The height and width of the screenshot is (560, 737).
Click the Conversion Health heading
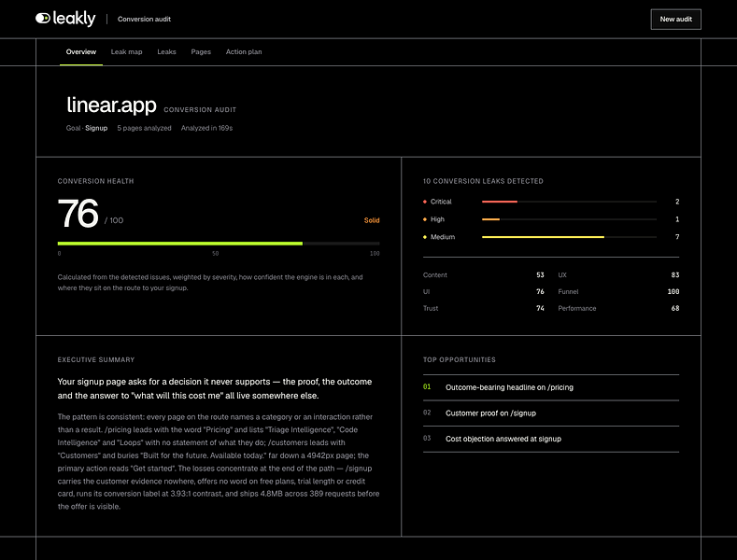(x=95, y=181)
